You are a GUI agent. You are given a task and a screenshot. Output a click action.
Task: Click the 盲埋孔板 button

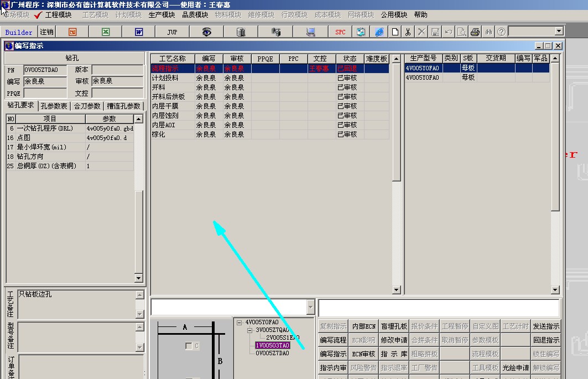(394, 326)
